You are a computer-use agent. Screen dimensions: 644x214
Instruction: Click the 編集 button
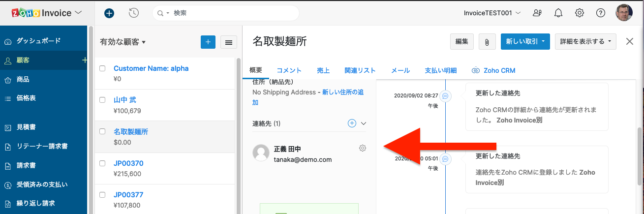(x=461, y=42)
